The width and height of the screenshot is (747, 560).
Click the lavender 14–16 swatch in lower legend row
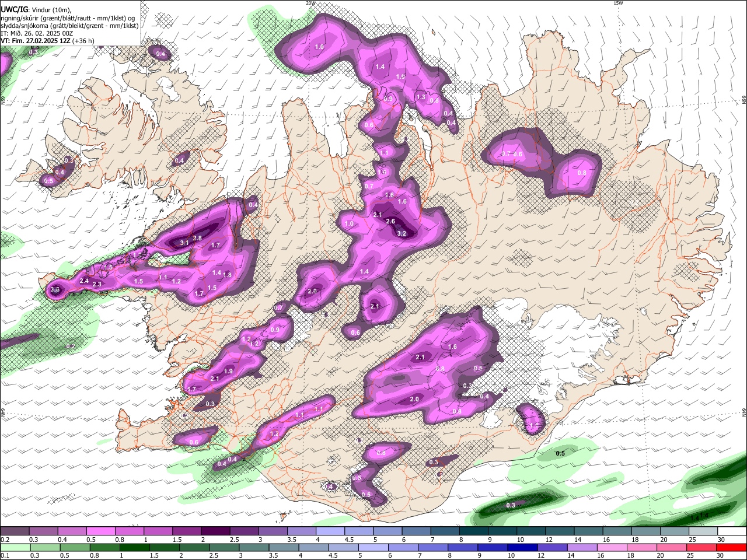point(582,547)
